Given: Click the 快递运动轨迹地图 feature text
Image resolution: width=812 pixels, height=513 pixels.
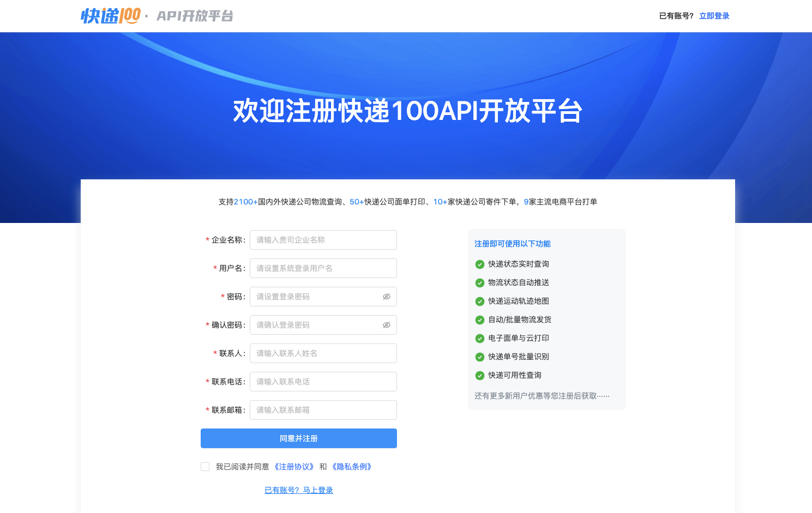Looking at the screenshot, I should [x=519, y=301].
